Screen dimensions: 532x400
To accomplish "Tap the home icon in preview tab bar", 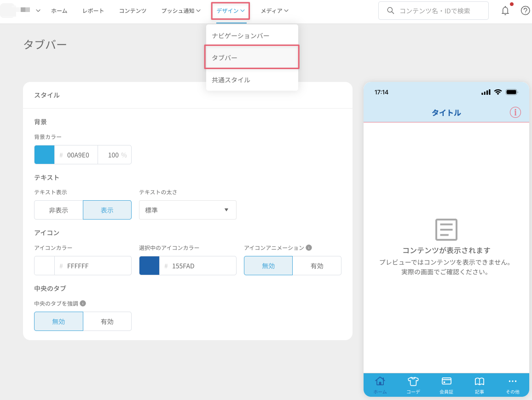I will pos(380,381).
